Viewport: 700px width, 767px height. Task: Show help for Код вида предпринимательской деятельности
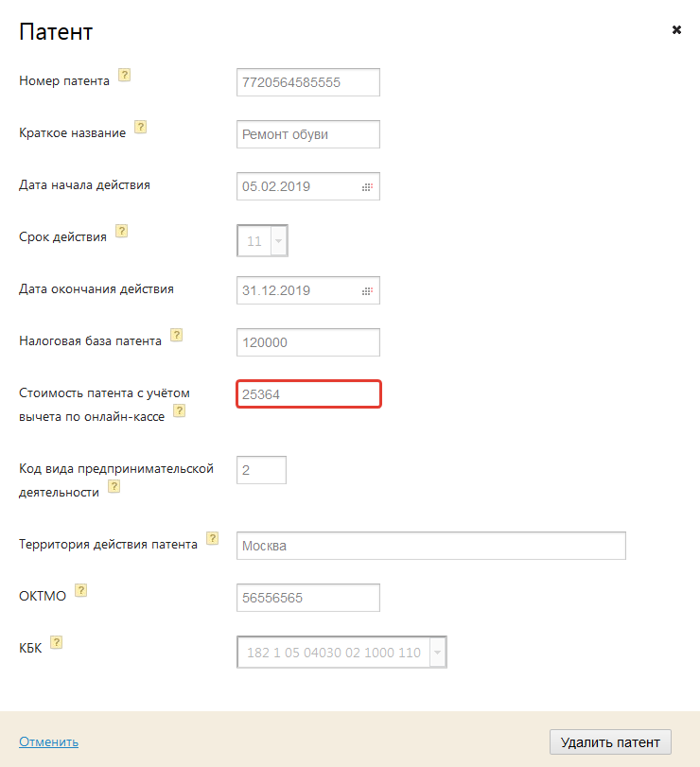114,486
